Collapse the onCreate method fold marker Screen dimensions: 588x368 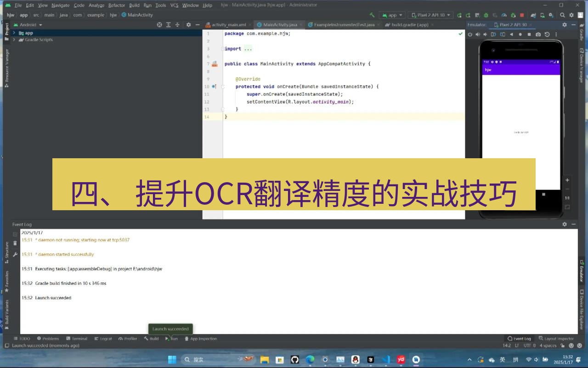pyautogui.click(x=223, y=86)
